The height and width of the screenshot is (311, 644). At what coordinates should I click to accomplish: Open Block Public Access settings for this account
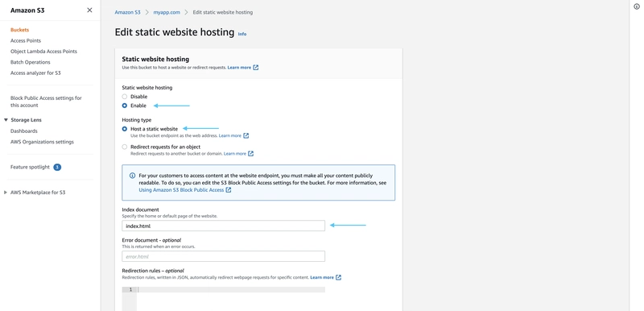[x=46, y=102]
